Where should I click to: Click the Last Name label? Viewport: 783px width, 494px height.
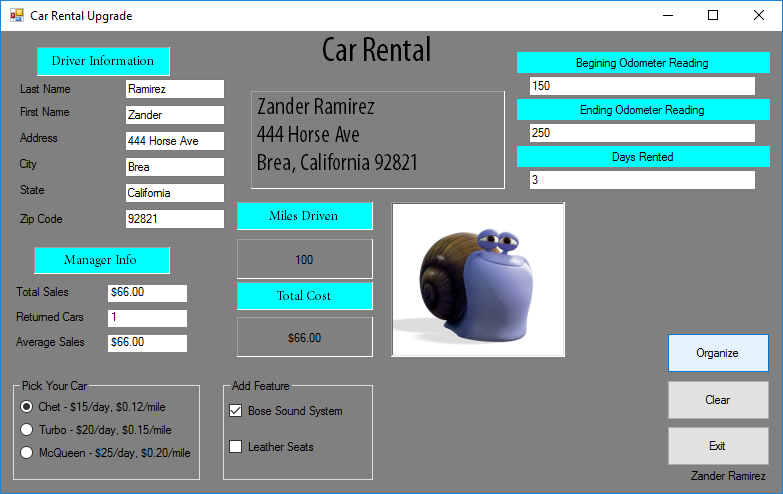45,89
